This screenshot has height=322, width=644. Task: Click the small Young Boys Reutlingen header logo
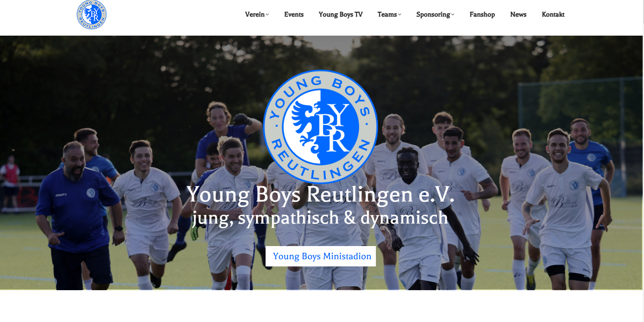pos(92,14)
